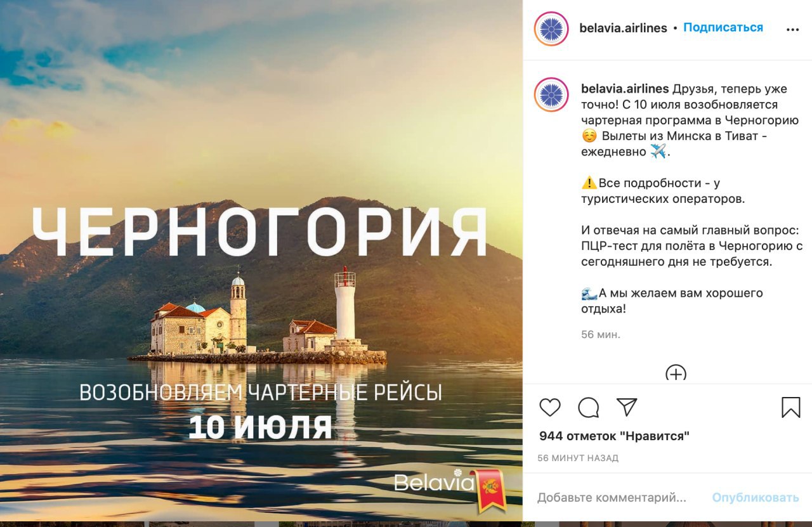Open belavia.airlines username in header
Viewport: 812px width, 527px height.
[x=623, y=28]
